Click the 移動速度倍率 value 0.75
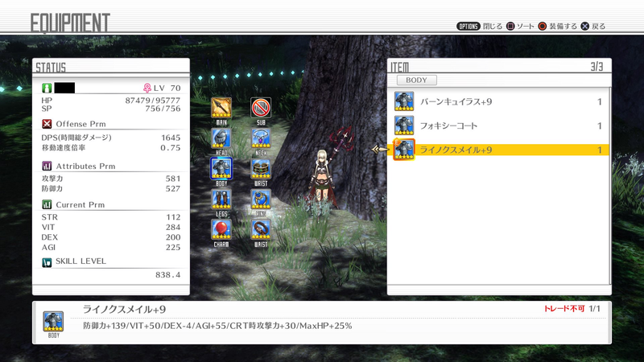This screenshot has width=644, height=362. point(171,148)
